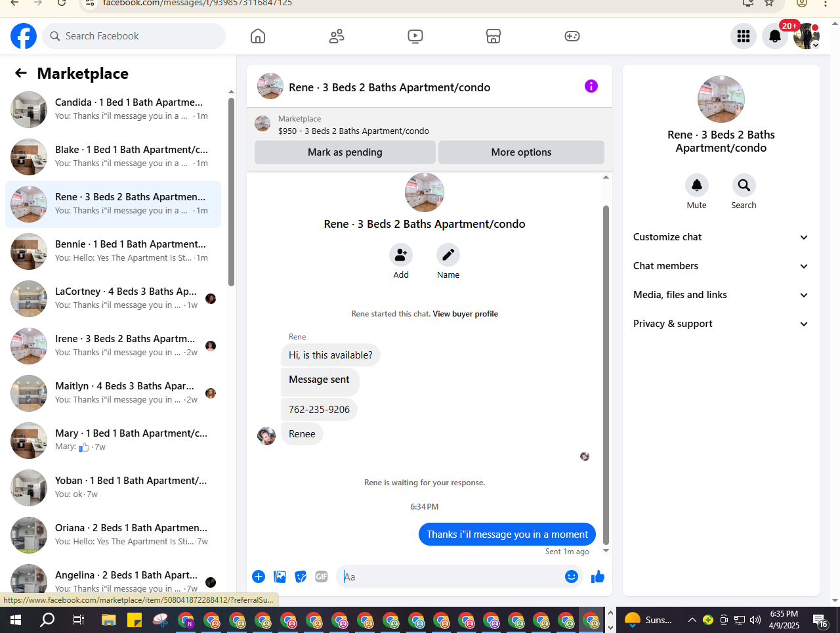Mute this conversation
This screenshot has height=633, width=840.
point(697,185)
